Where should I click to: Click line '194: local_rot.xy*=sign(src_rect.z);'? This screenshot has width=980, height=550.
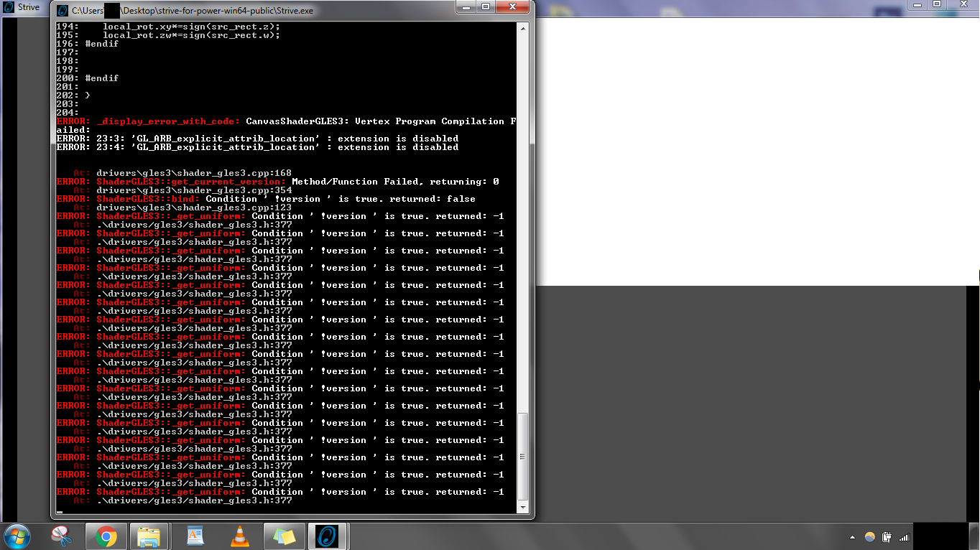[x=168, y=27]
